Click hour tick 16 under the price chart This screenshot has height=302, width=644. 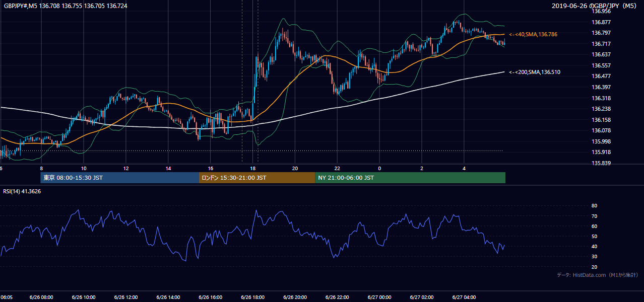(x=211, y=168)
